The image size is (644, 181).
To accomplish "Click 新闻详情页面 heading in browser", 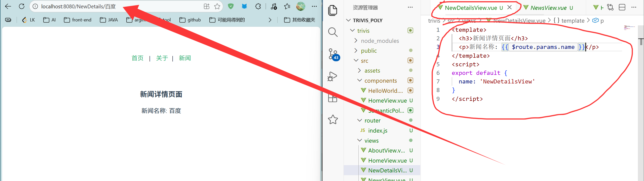I will (161, 94).
